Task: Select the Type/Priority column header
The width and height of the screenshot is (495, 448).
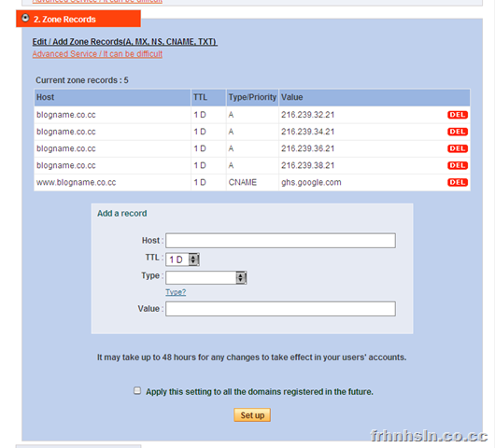Action: tap(252, 97)
